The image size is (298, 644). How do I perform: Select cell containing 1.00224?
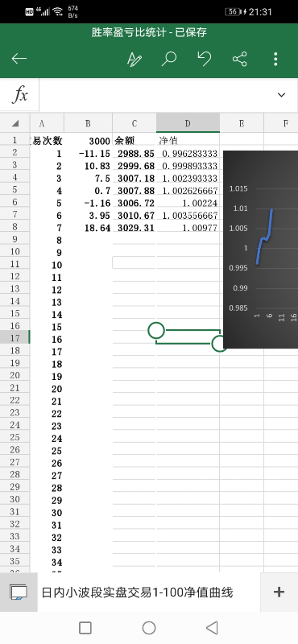[188, 203]
